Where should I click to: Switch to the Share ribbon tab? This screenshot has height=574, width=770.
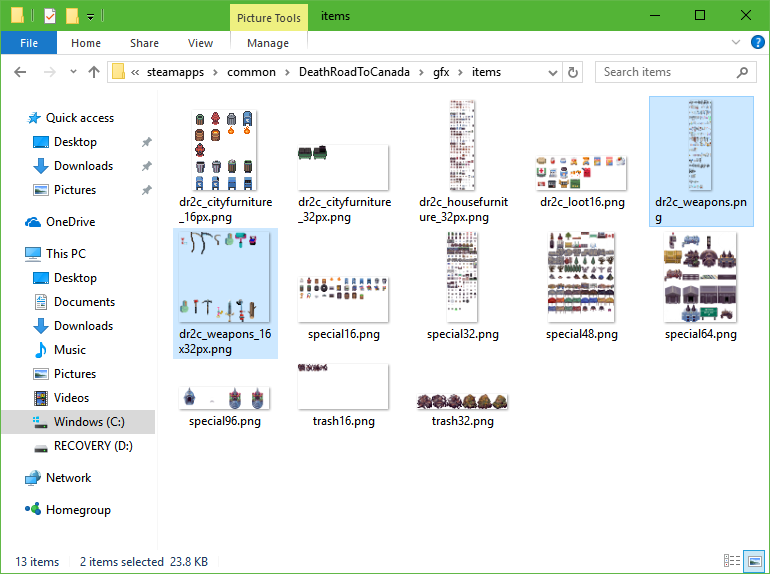[144, 43]
